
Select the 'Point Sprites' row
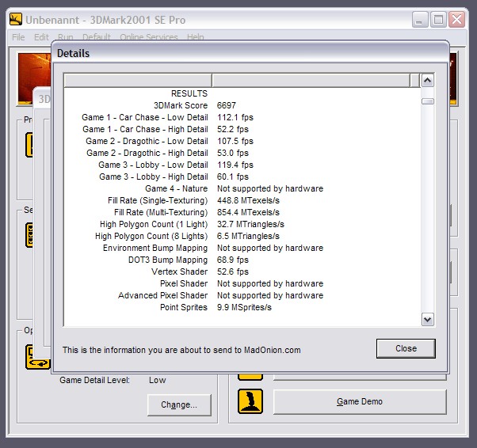(x=242, y=307)
